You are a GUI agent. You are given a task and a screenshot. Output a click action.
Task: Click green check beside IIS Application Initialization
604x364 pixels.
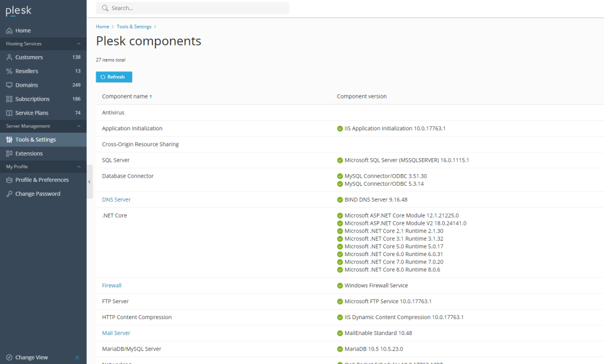[340, 129]
